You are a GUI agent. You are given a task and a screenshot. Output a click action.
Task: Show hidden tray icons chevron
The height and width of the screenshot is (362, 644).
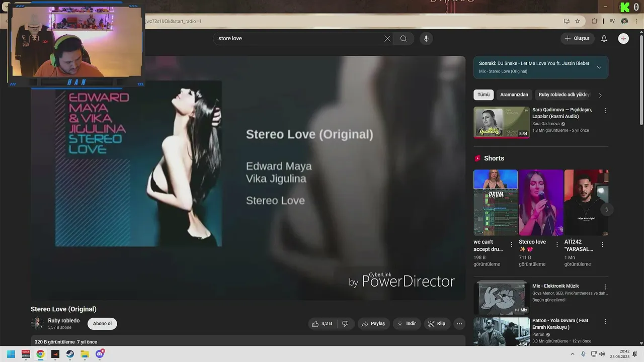pos(572,354)
